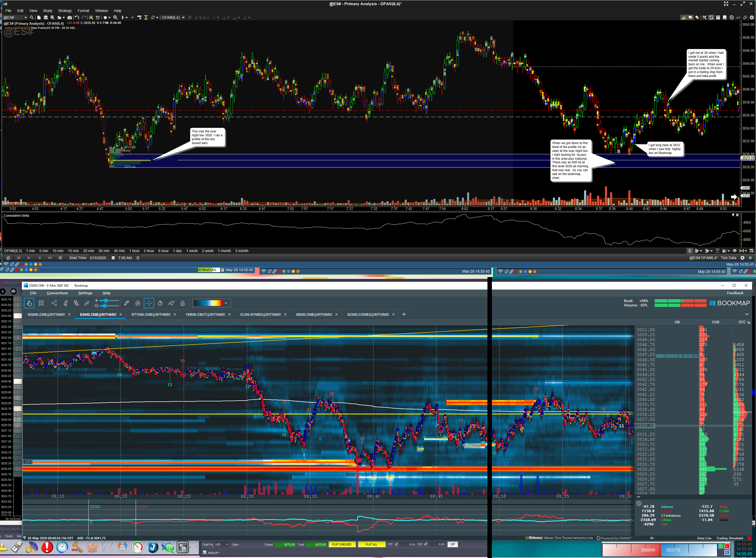Open the Strategy menu

tap(65, 11)
